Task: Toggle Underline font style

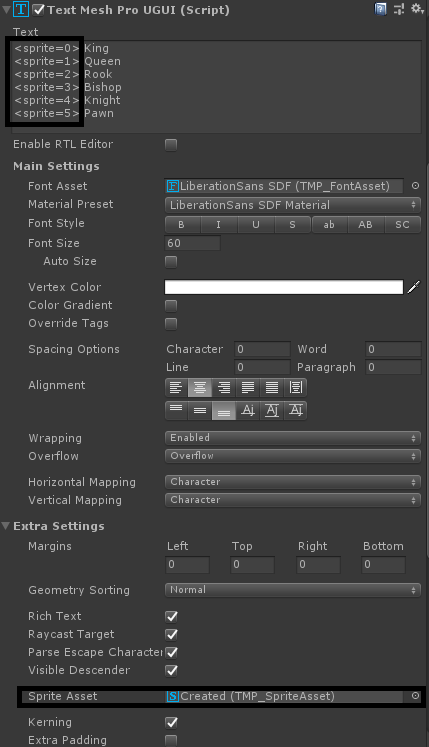Action: tap(256, 224)
